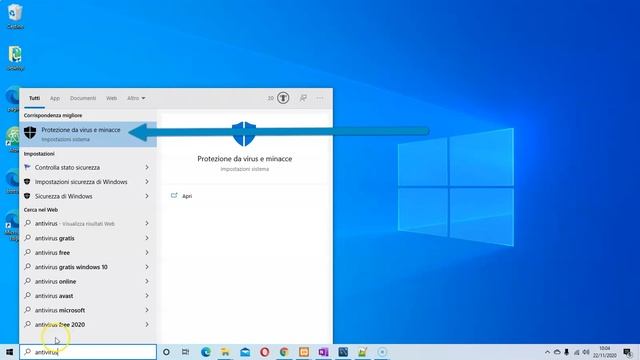Open the volume speaker tray icon

pyautogui.click(x=586, y=352)
